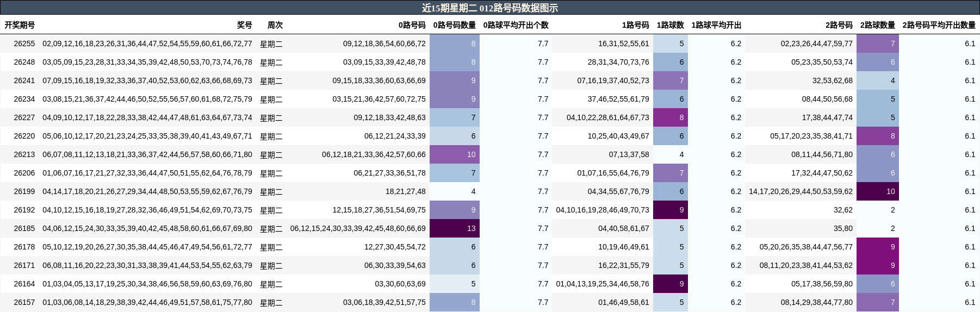Screen dimensions: 980x312
Task: Click 1路号码 cell 16,31,52,55,61
Action: 624,43
